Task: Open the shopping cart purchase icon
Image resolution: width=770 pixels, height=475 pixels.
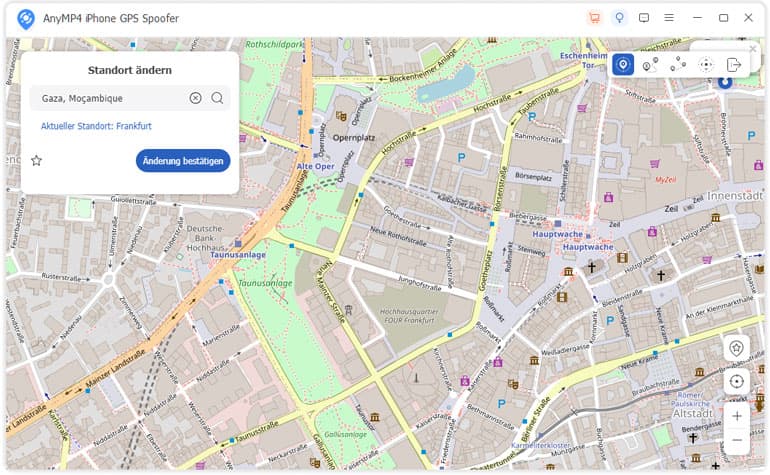Action: (595, 18)
